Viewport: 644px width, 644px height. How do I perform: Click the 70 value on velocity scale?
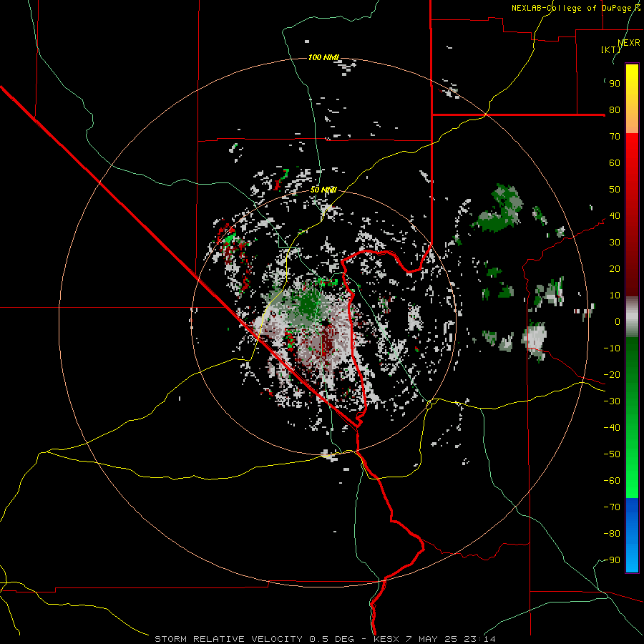click(x=615, y=137)
